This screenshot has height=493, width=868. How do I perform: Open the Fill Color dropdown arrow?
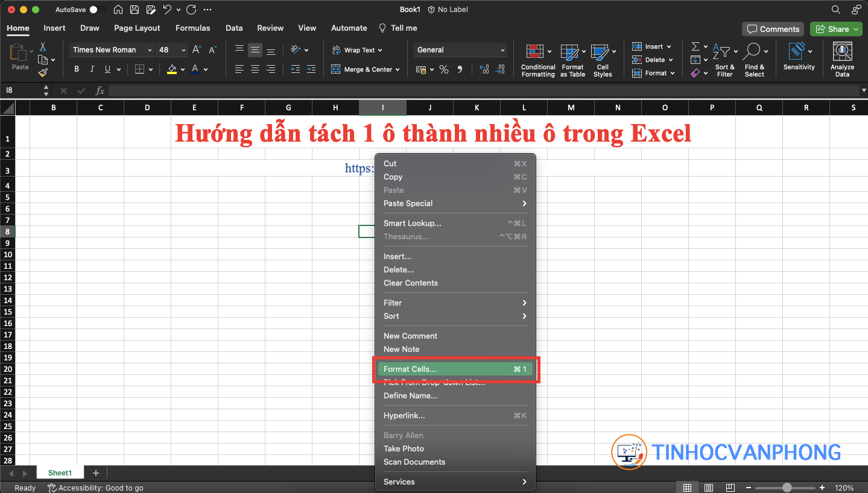coord(183,70)
